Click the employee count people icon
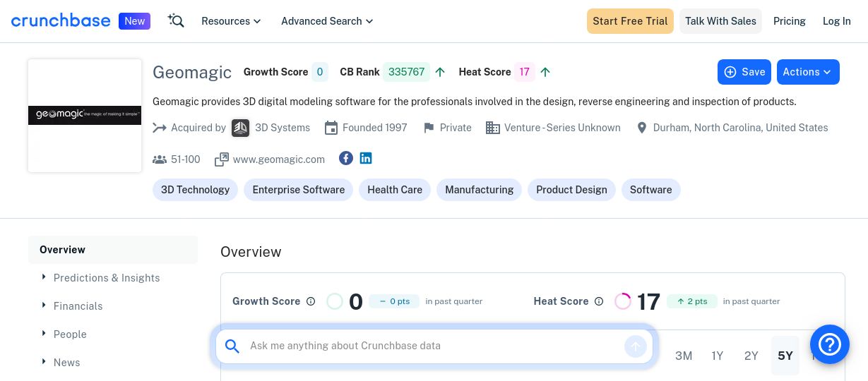 (160, 159)
